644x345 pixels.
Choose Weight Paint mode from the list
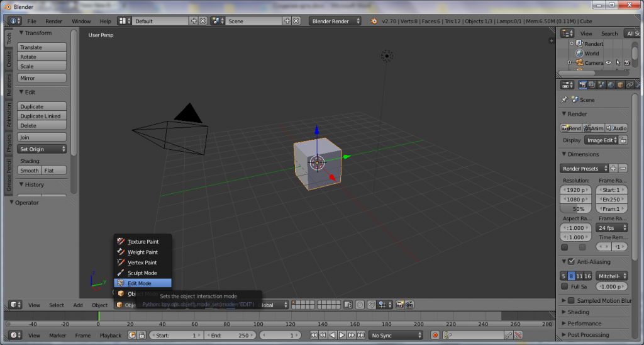(143, 252)
